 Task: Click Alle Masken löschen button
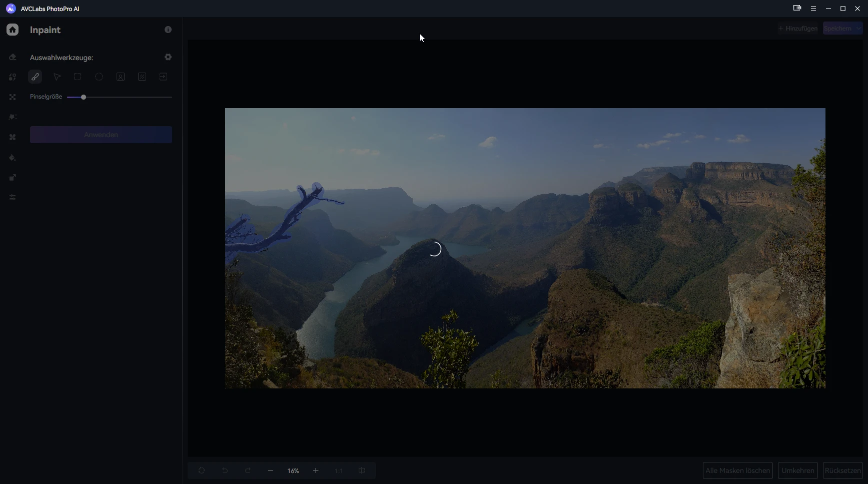point(737,470)
